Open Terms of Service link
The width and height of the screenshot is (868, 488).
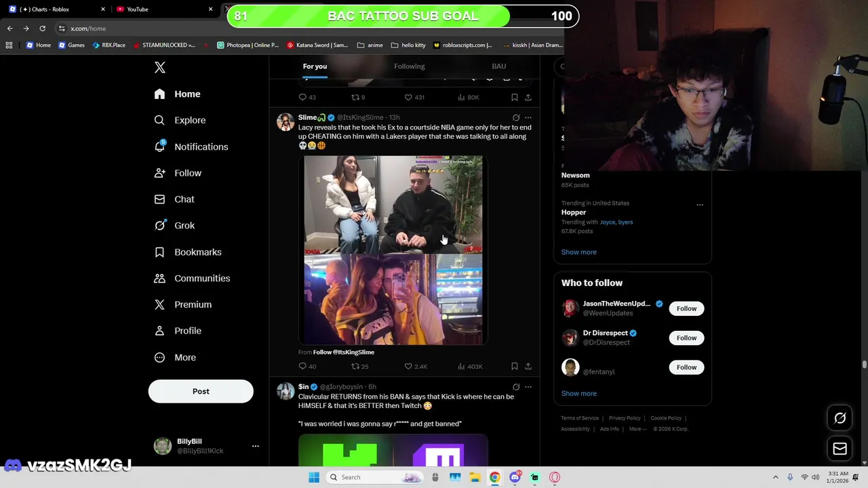(580, 418)
